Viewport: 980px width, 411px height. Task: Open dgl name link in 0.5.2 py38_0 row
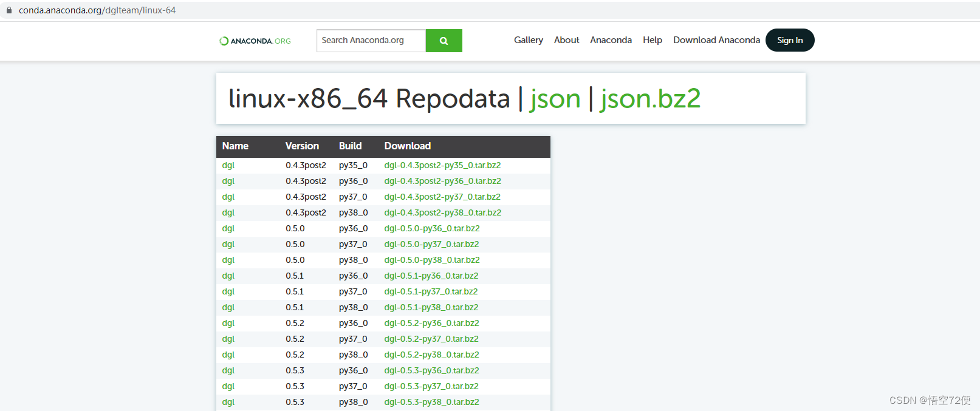[228, 355]
